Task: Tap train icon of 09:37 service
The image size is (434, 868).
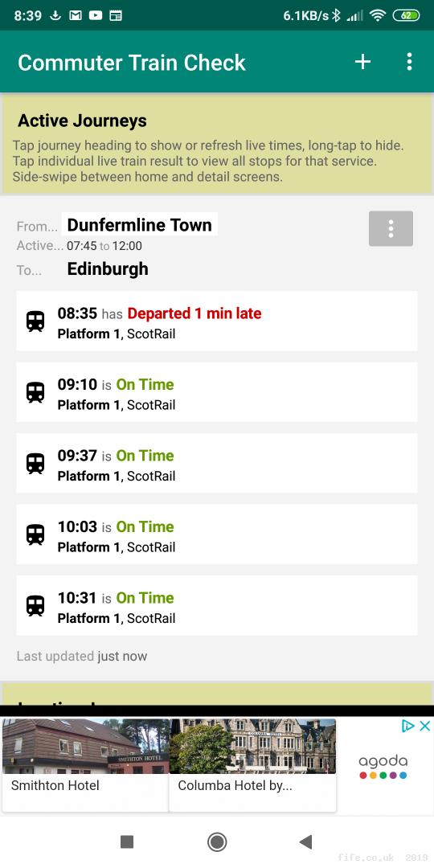Action: [x=35, y=464]
